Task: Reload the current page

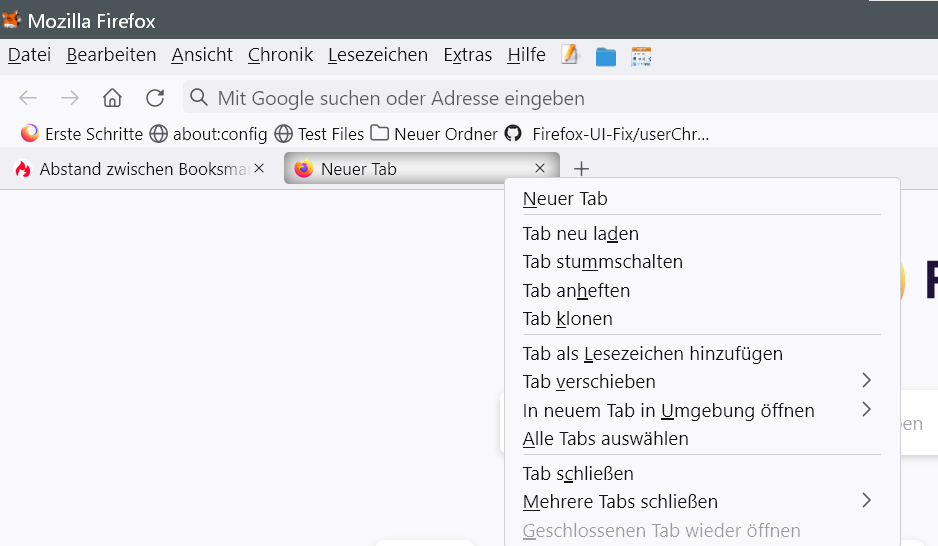Action: pyautogui.click(x=155, y=98)
